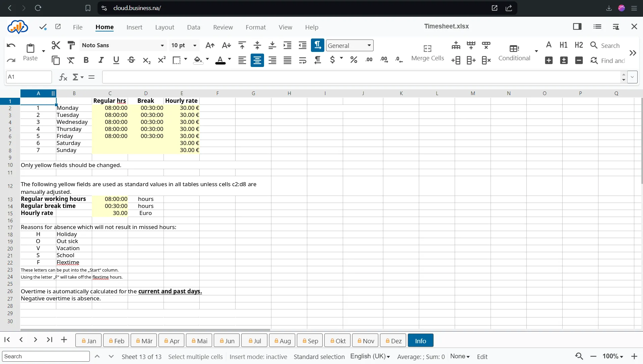643x364 pixels.
Task: Click the H1 heading style icon
Action: (x=564, y=45)
